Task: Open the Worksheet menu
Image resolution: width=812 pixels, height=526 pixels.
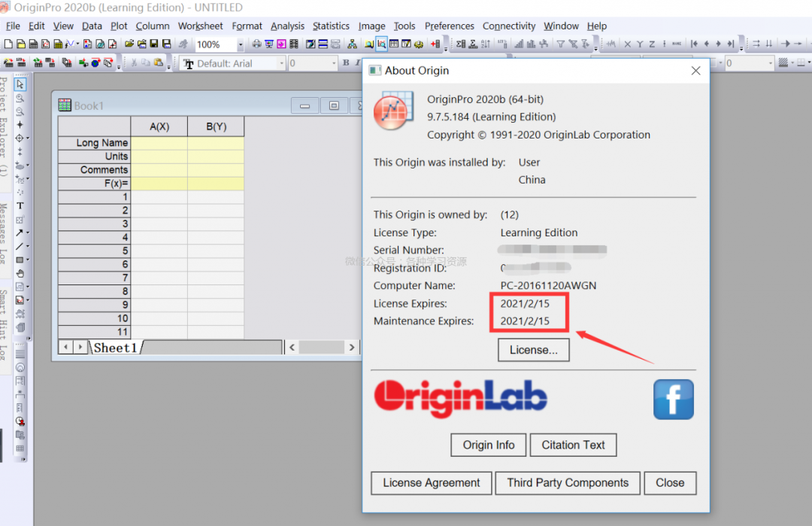Action: tap(201, 26)
